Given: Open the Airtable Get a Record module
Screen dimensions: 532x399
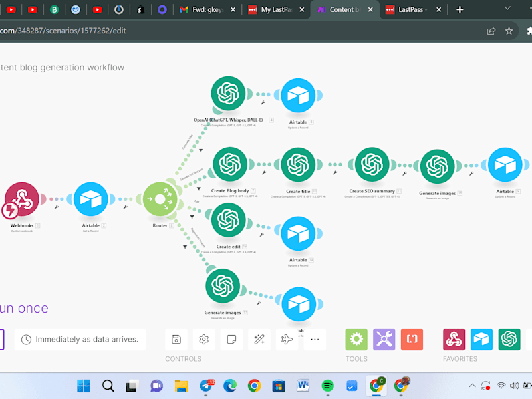Looking at the screenshot, I should click(x=90, y=199).
